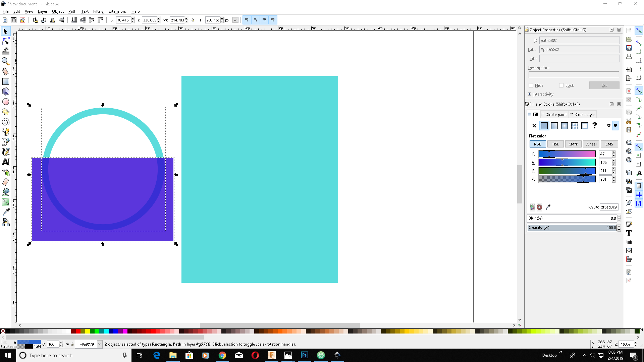Expand the Interactivity section
644x362 pixels.
pyautogui.click(x=530, y=94)
